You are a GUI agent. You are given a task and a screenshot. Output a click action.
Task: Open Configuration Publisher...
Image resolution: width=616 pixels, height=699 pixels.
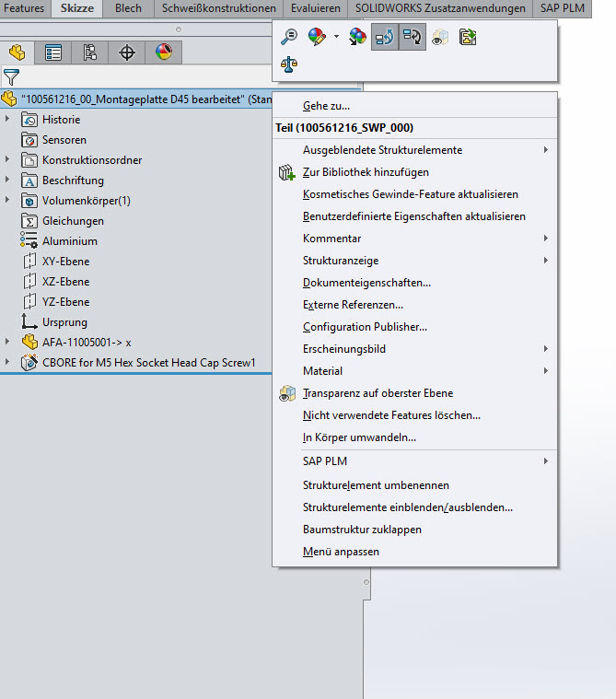coord(414,327)
